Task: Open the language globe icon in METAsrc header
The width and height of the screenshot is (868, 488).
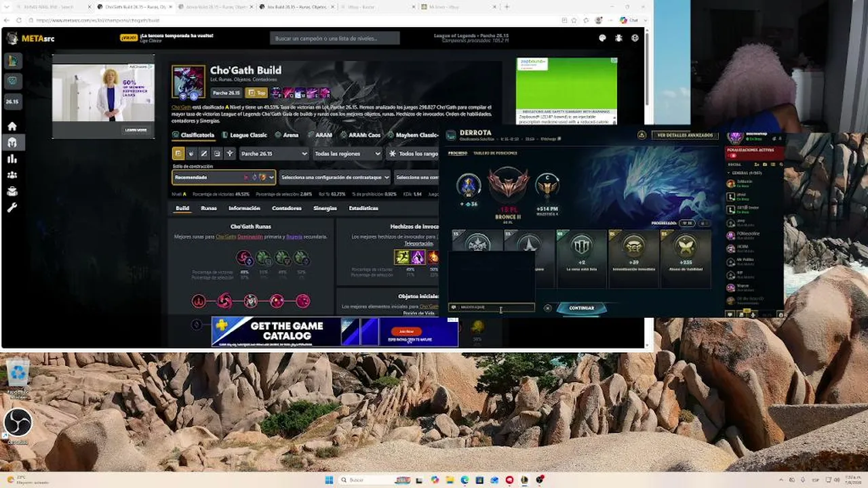Action: click(x=635, y=39)
